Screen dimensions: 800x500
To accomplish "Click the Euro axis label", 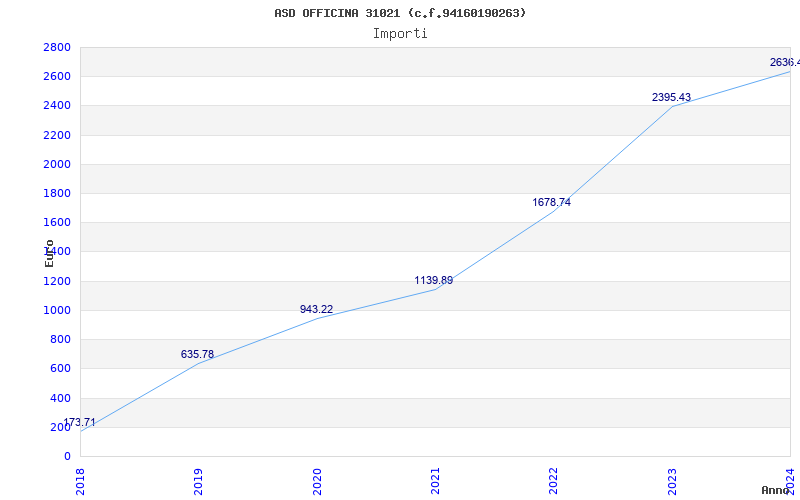I will (49, 253).
